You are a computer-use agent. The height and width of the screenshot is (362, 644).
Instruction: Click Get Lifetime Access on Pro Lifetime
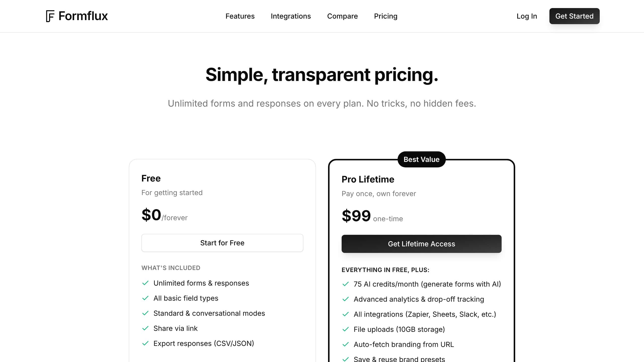point(421,244)
